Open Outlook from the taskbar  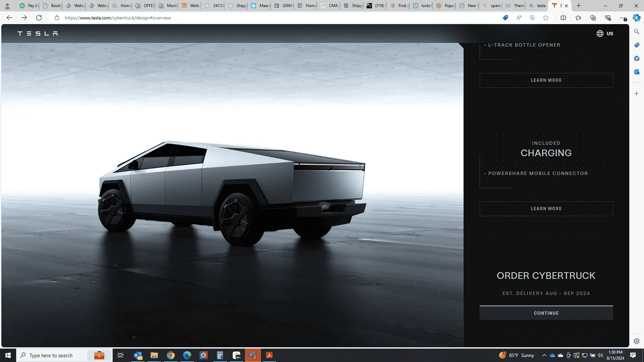coord(138,355)
